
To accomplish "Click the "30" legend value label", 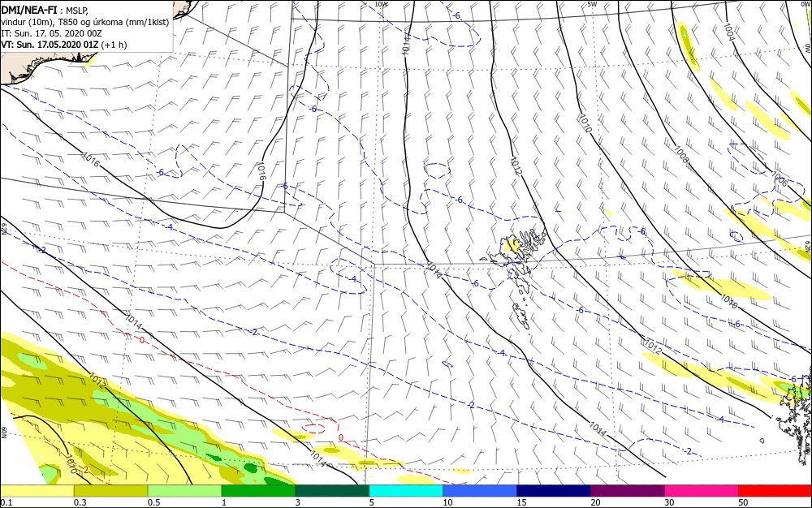I will (669, 502).
